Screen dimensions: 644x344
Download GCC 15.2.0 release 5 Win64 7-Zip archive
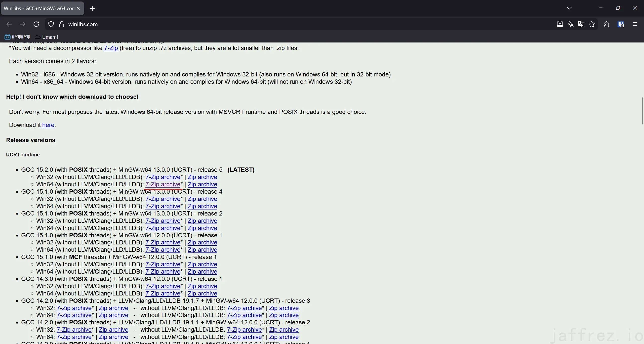click(x=163, y=184)
